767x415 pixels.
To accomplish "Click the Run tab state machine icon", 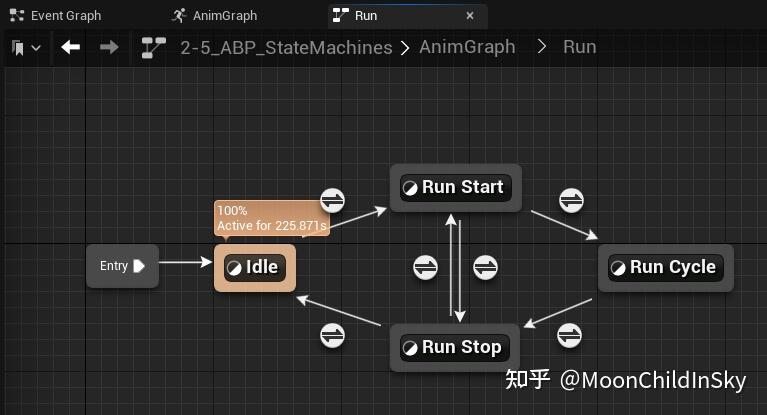I will pyautogui.click(x=340, y=16).
